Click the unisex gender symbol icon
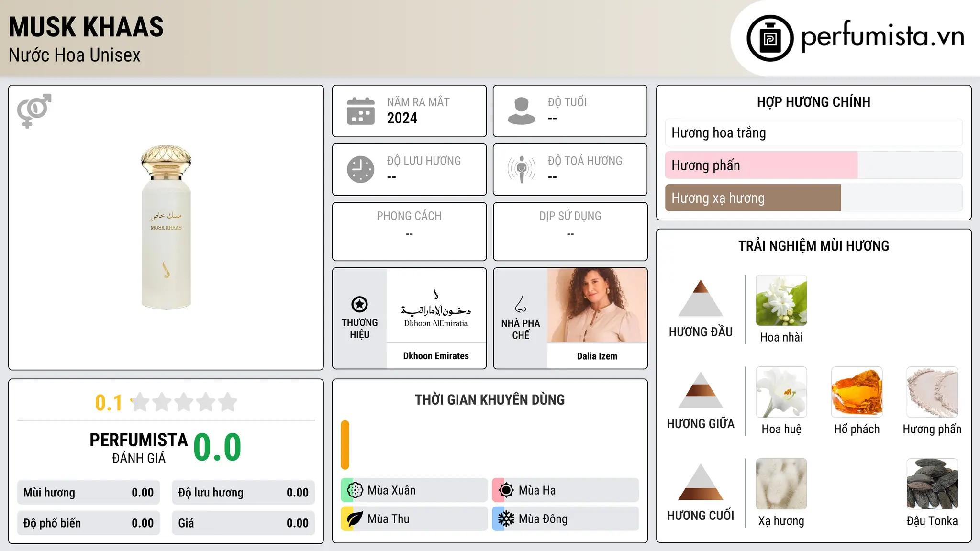The image size is (980, 551). click(x=34, y=110)
